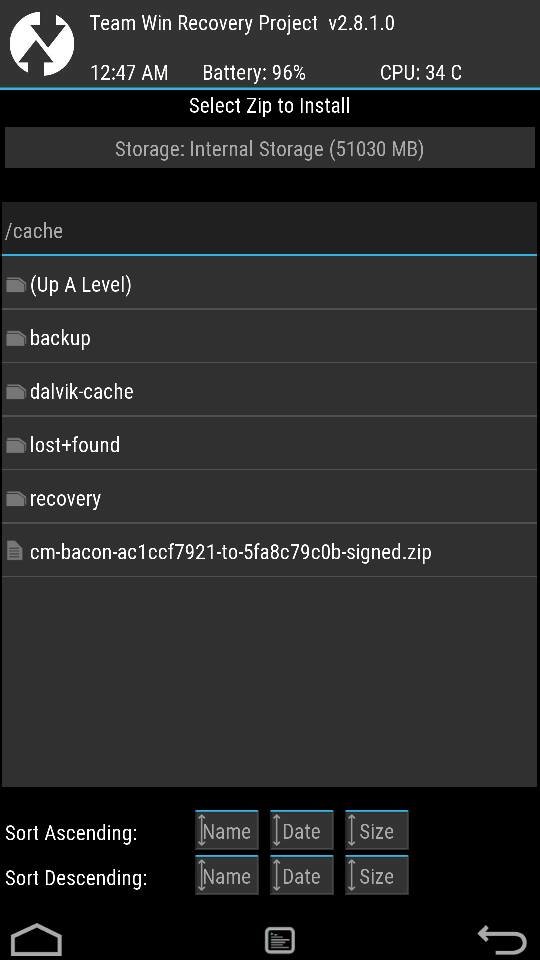The image size is (540, 960).
Task: Open the lost+found folder
Action: point(269,444)
